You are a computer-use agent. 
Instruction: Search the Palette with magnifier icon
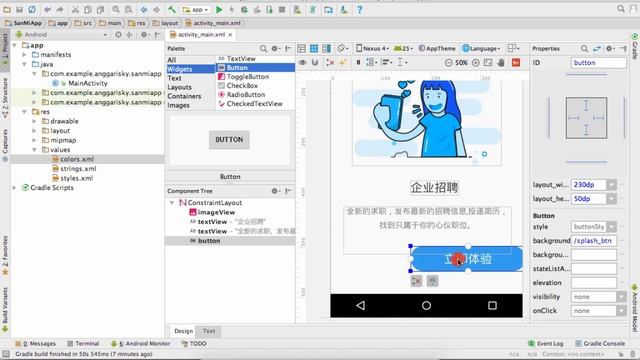pyautogui.click(x=263, y=49)
